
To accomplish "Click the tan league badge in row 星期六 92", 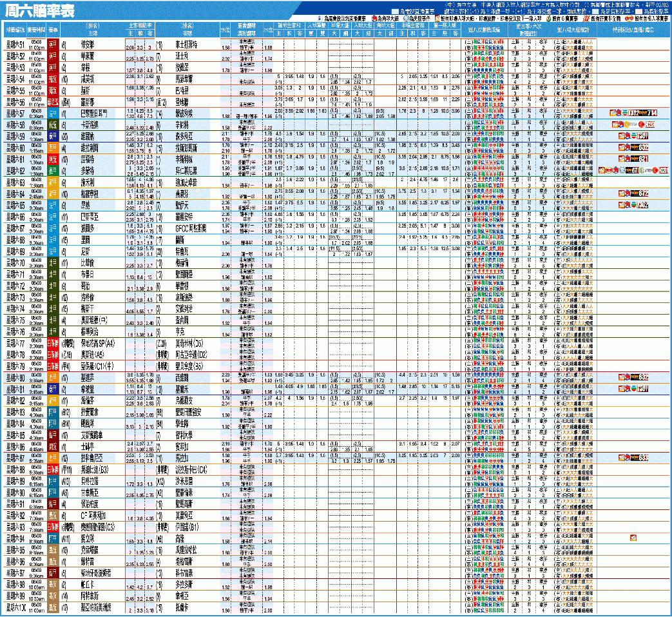I will (x=53, y=516).
